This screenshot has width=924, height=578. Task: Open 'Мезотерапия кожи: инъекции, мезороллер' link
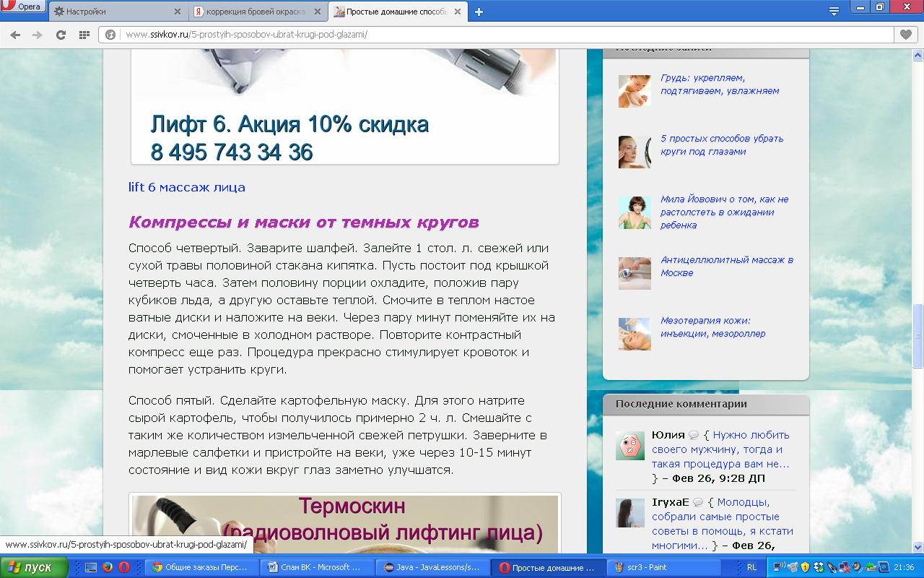pos(713,327)
